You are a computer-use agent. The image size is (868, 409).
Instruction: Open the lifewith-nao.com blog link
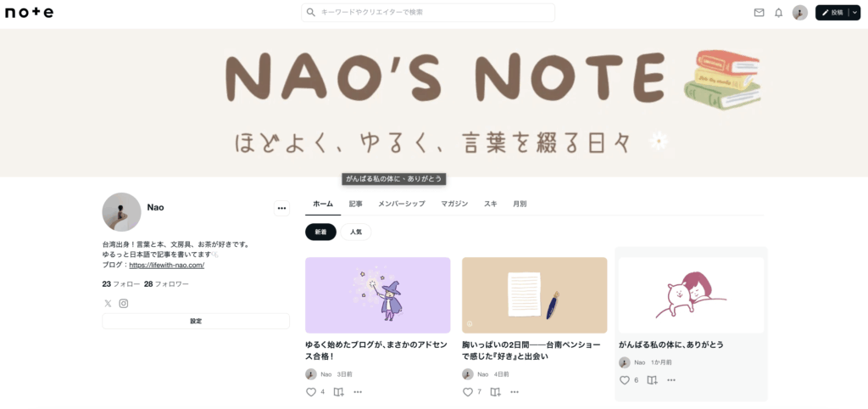pyautogui.click(x=167, y=265)
